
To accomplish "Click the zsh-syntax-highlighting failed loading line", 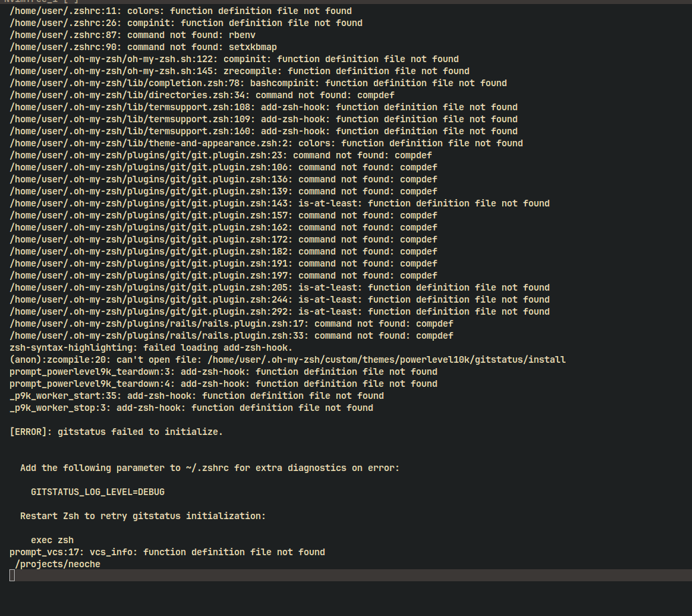I will coord(151,347).
